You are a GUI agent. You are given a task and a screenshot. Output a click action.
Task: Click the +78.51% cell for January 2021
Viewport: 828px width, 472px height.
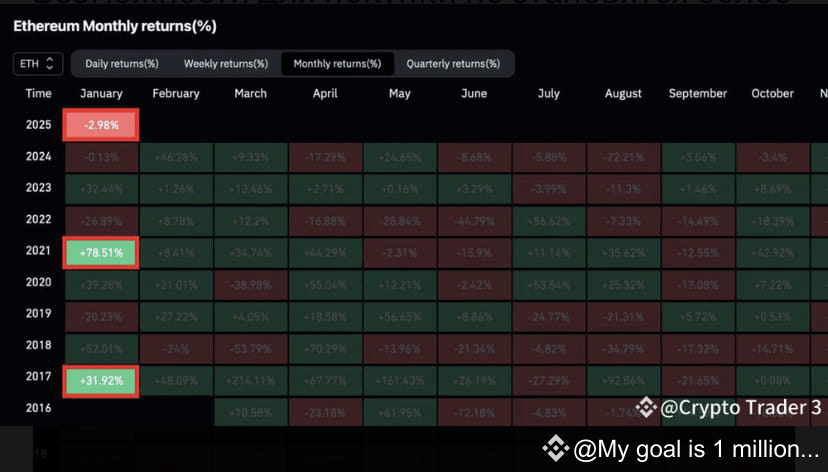pyautogui.click(x=101, y=253)
